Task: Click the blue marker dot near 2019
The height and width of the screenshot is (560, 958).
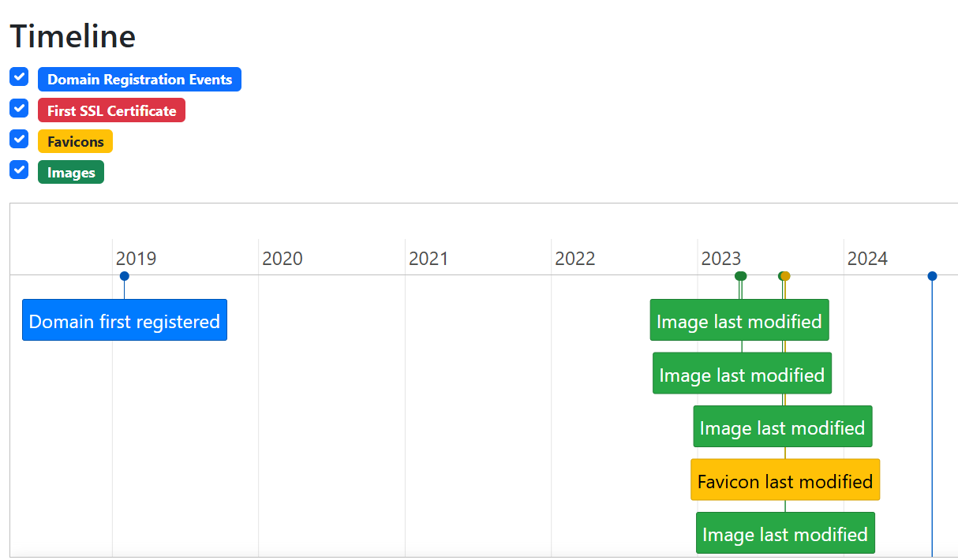Action: [124, 276]
